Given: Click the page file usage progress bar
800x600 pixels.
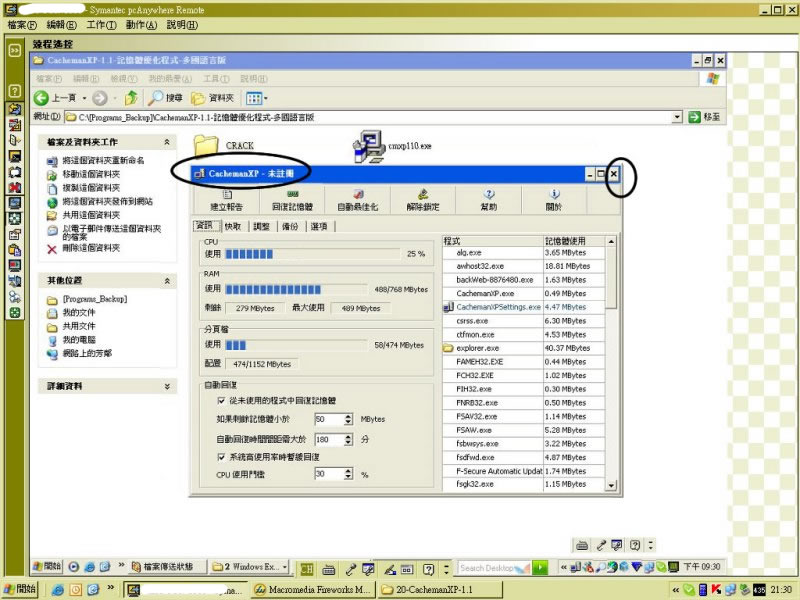Looking at the screenshot, I should pos(296,345).
